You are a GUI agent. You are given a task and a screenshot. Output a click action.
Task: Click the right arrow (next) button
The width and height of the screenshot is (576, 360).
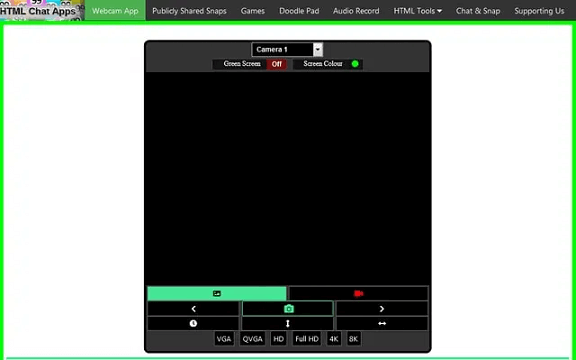coord(382,309)
